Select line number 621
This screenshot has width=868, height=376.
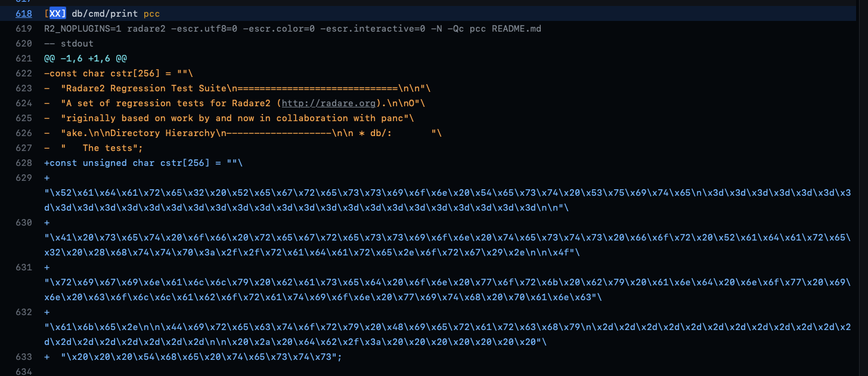24,58
